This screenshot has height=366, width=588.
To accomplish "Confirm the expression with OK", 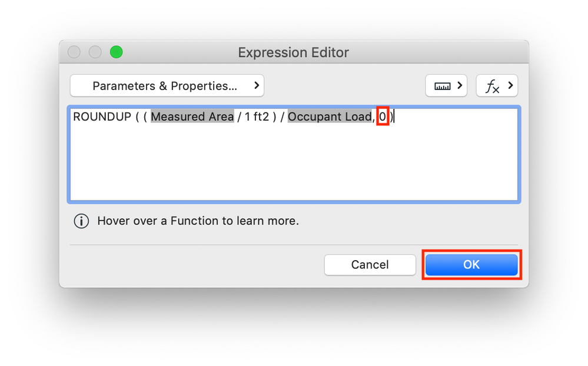I will (471, 265).
